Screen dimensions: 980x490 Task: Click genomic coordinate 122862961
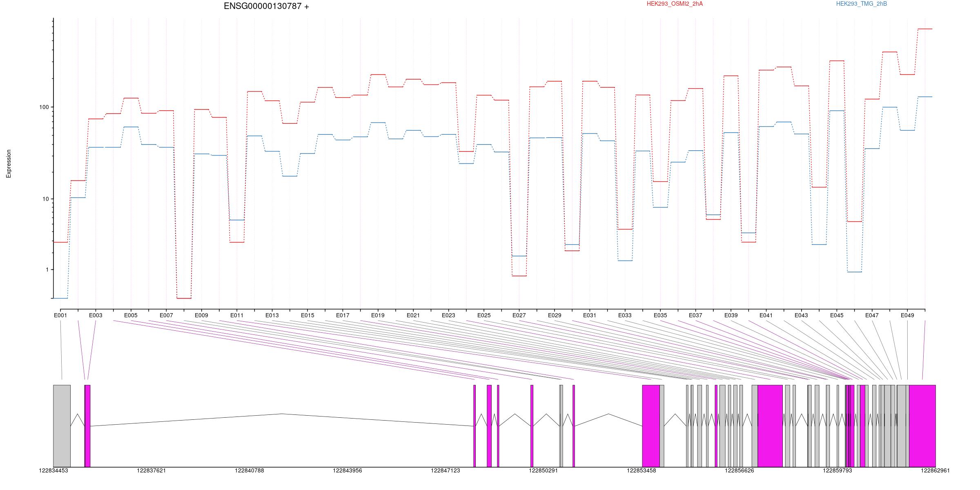935,471
